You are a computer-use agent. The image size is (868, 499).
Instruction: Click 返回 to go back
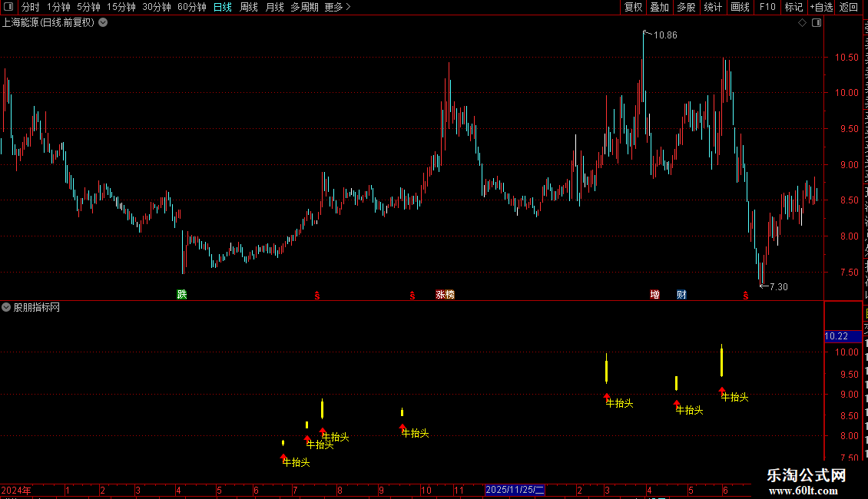point(848,7)
